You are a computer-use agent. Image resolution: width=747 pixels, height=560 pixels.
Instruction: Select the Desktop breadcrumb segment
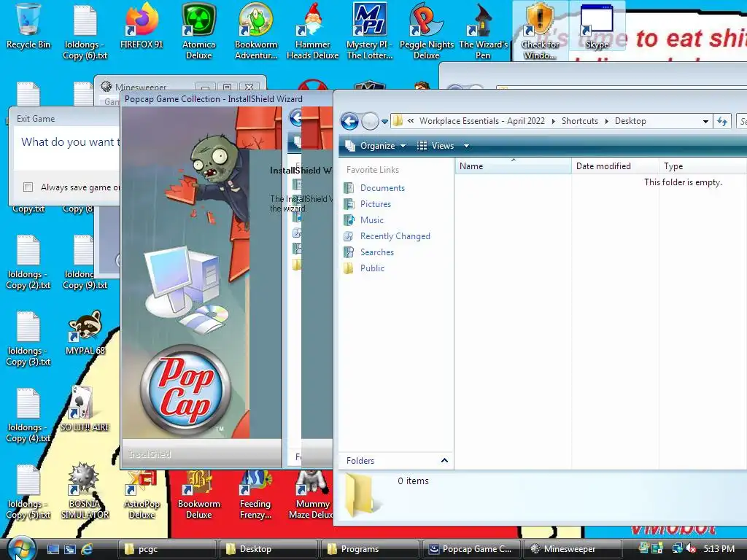(630, 121)
